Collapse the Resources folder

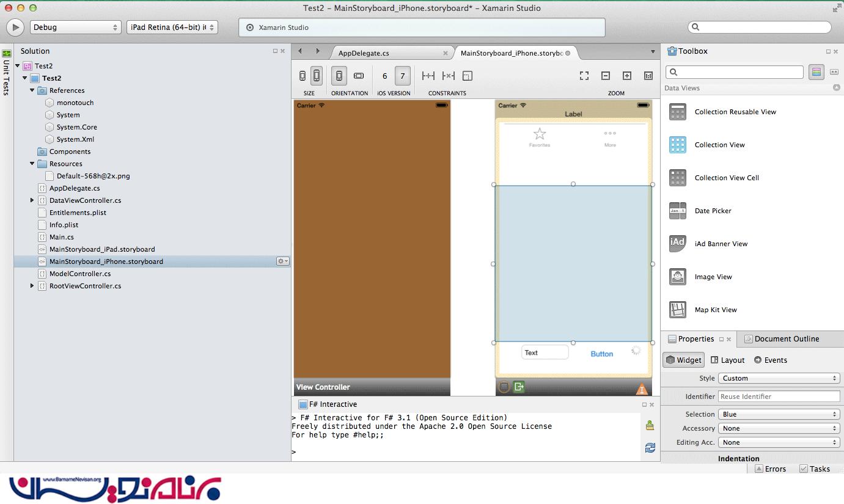(x=32, y=164)
